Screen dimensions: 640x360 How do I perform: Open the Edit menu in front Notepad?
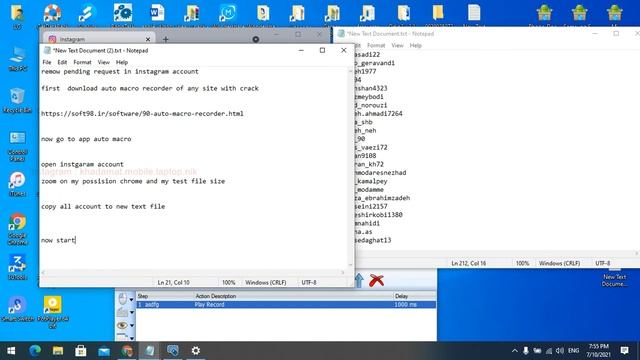pyautogui.click(x=62, y=62)
